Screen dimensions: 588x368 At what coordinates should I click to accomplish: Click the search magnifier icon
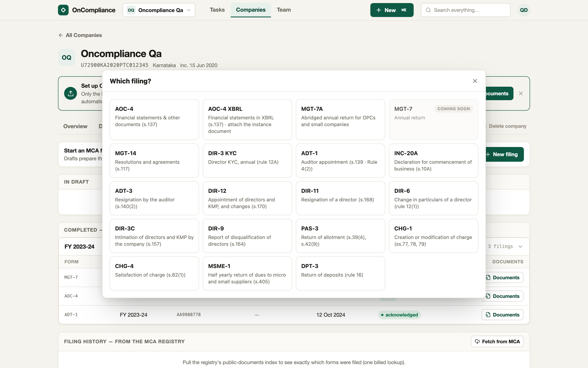point(428,10)
